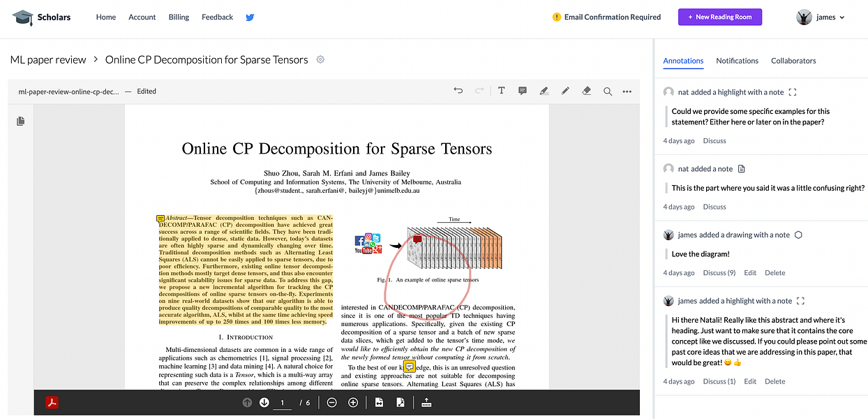
Task: Click the New Reading Room button
Action: 720,17
